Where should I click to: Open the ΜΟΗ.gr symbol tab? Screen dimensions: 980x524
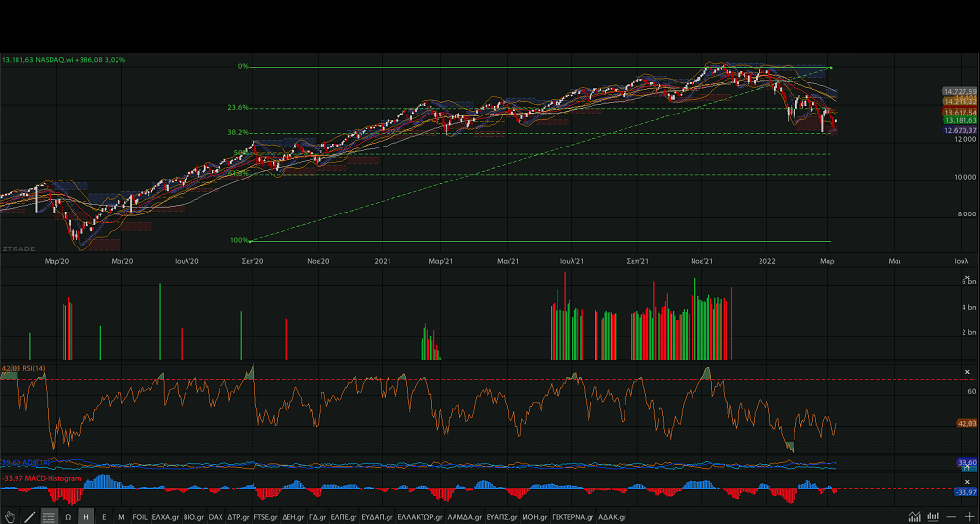[534, 517]
